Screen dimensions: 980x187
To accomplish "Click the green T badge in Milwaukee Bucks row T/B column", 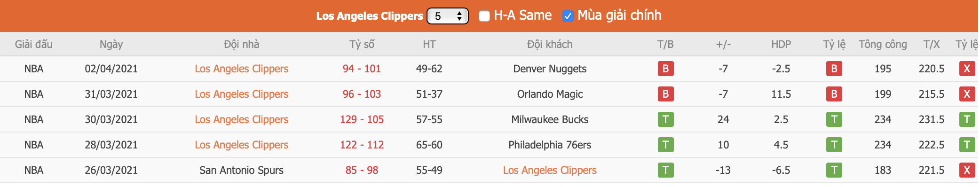I will [665, 119].
